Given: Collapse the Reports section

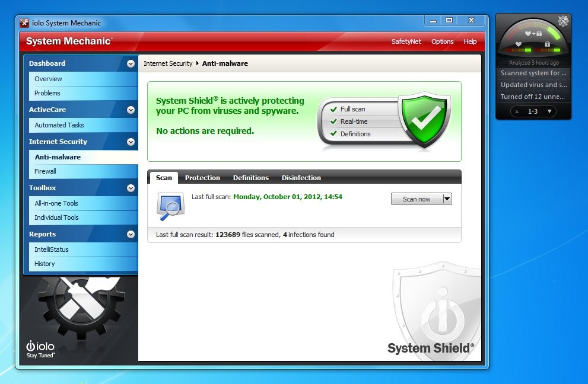Looking at the screenshot, I should tap(131, 235).
